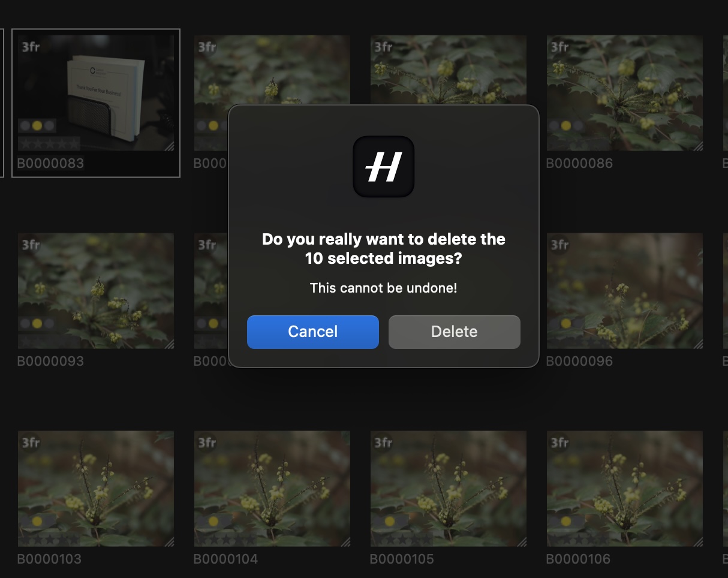Click the star rating row of B0000083

tap(49, 144)
